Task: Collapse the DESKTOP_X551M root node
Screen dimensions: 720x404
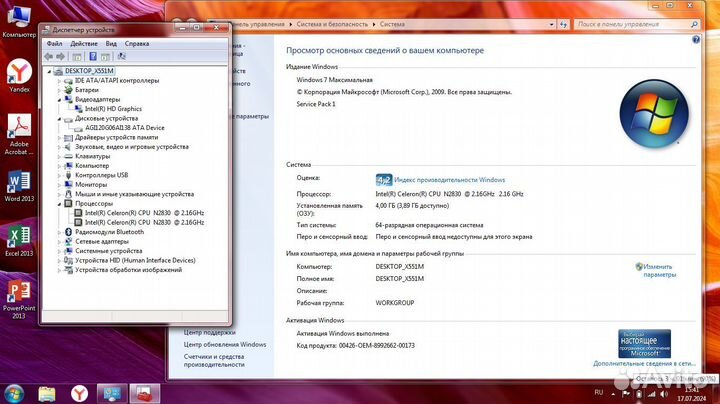Action: [49, 71]
